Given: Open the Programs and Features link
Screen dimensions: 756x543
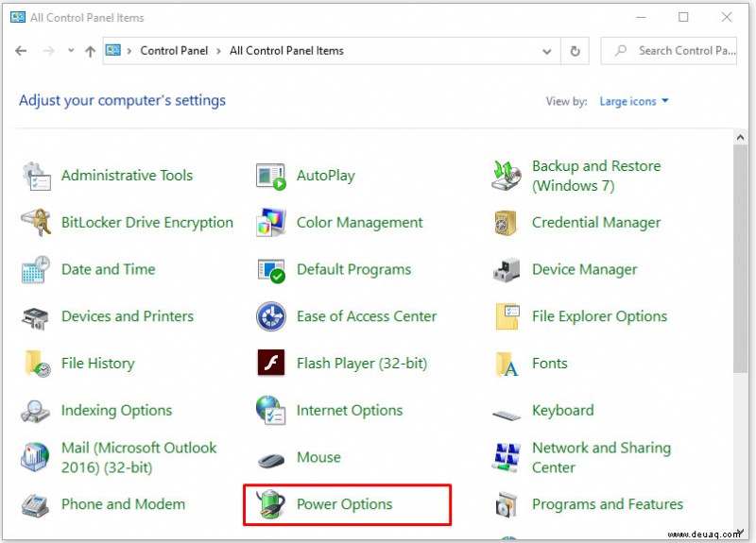Looking at the screenshot, I should point(608,504).
